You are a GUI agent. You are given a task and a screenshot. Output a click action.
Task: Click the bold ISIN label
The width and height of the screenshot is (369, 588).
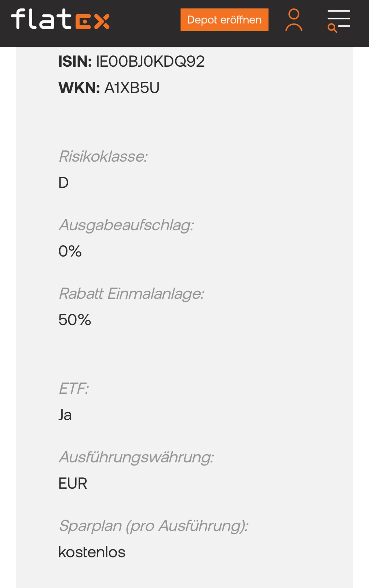(x=75, y=61)
